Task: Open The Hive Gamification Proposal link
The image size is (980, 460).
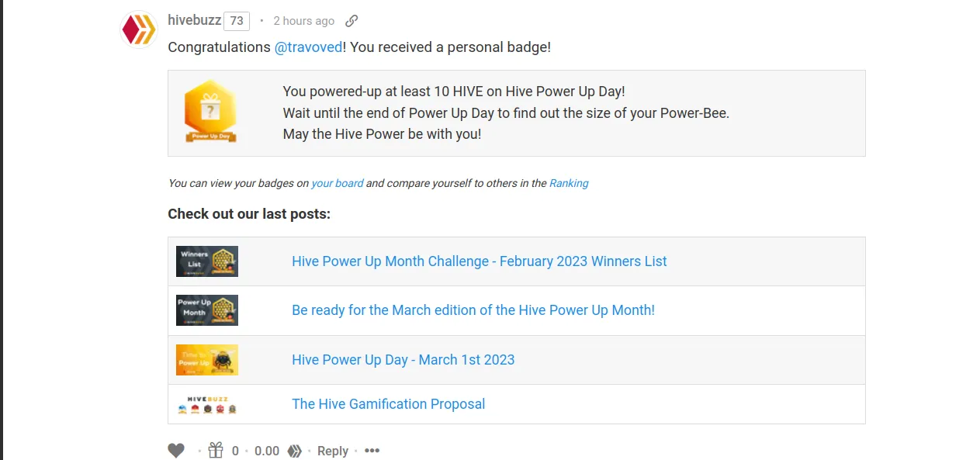Action: tap(389, 404)
